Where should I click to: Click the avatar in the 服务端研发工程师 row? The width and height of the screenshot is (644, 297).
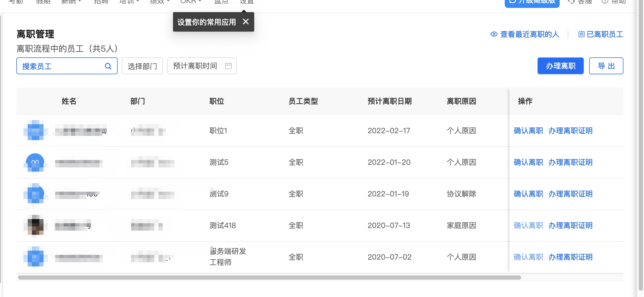pos(35,257)
